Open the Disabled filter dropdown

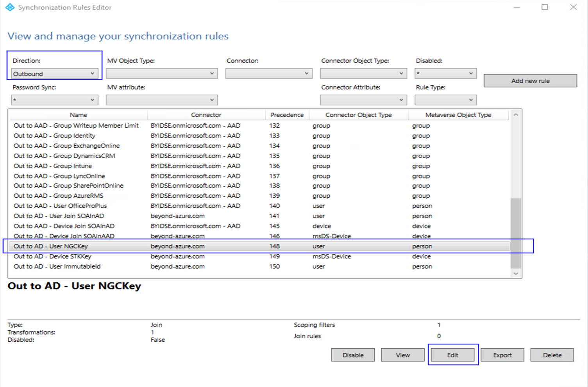pos(445,73)
